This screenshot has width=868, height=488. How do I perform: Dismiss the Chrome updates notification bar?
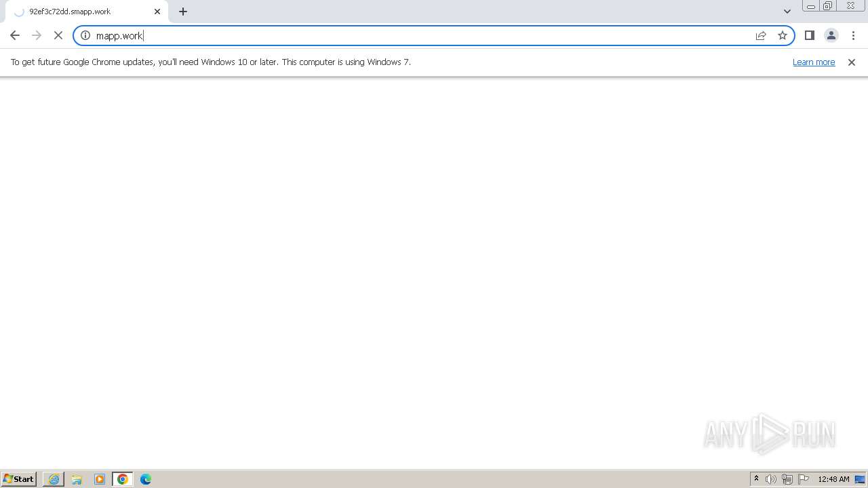click(x=852, y=62)
